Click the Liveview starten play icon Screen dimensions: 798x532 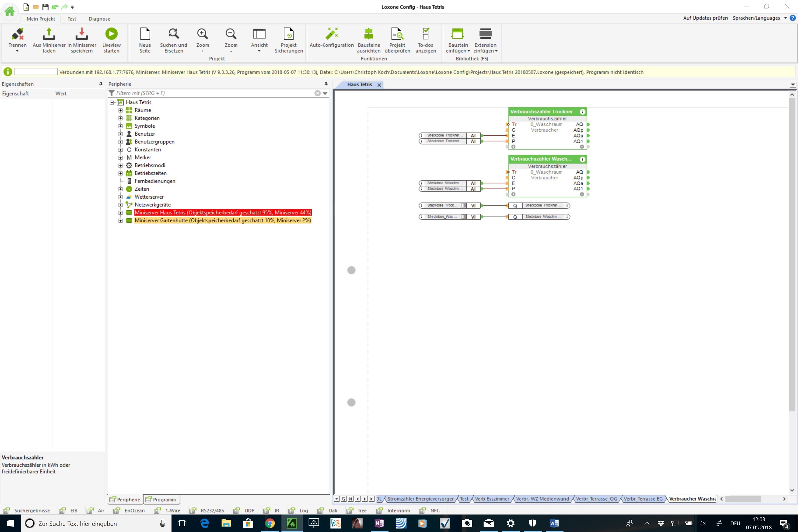click(x=111, y=34)
